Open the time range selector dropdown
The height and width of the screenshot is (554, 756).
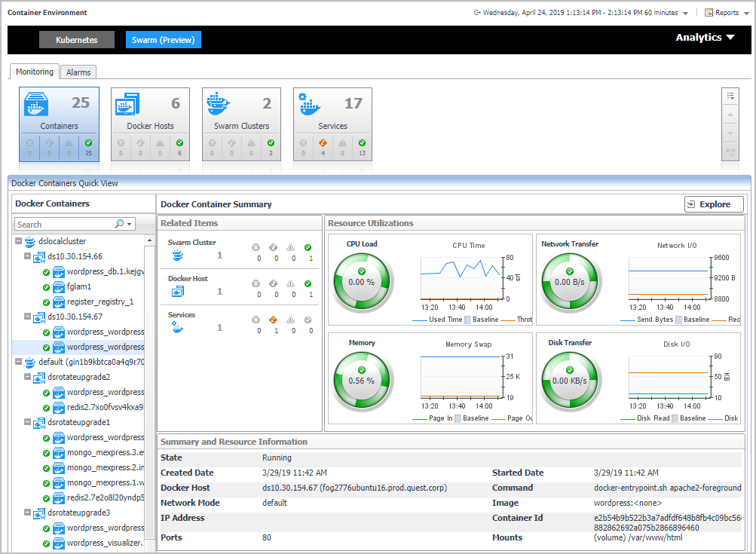point(684,13)
